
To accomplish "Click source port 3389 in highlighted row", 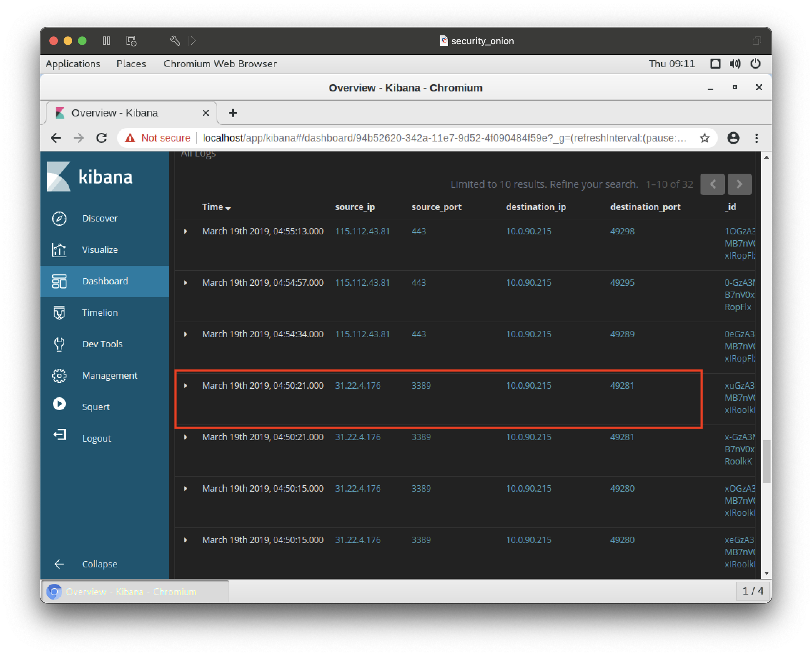I will (421, 386).
